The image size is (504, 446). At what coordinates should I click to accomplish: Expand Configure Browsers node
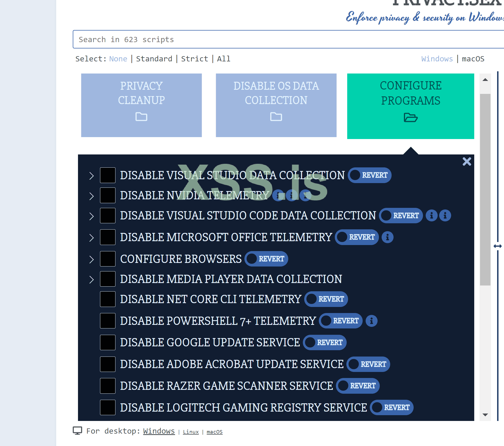tap(91, 260)
